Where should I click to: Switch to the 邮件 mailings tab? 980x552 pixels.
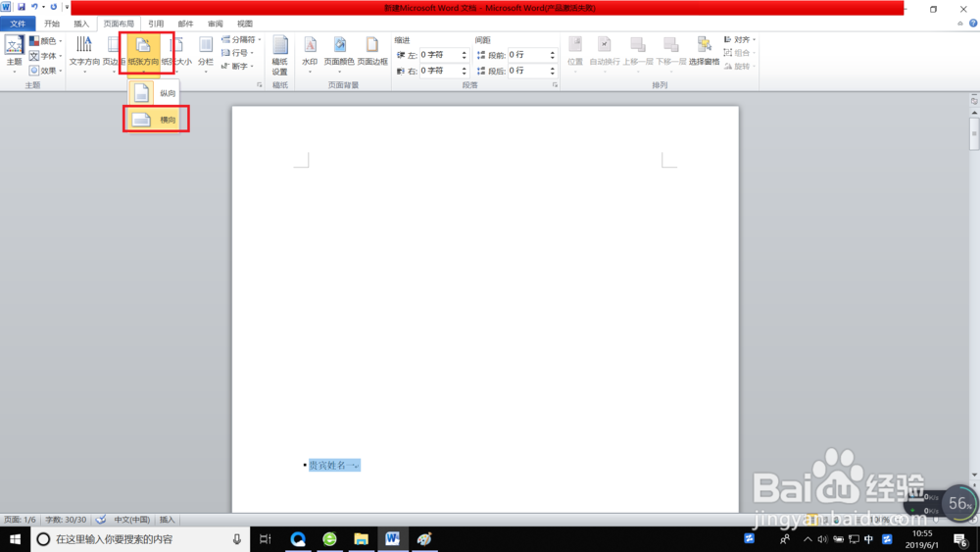[x=185, y=24]
